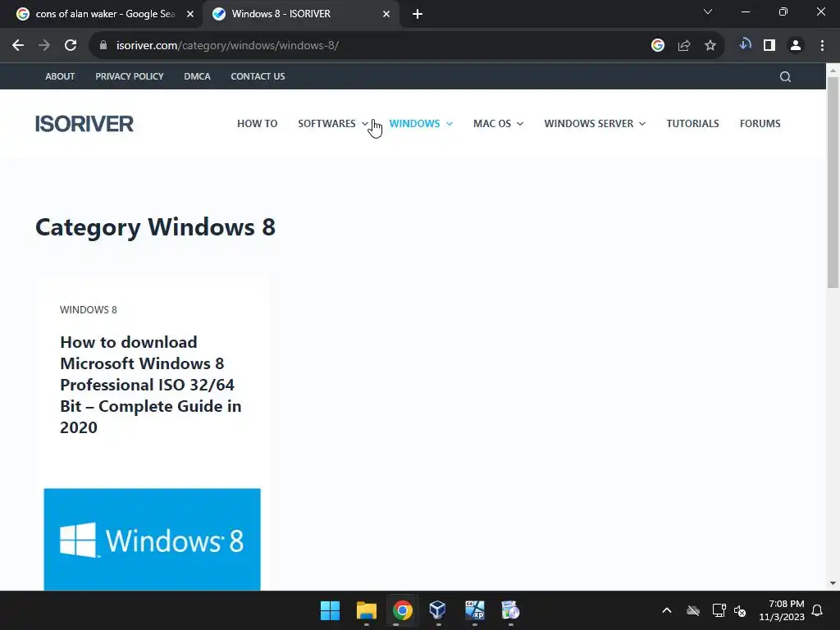Open the Windows Start menu
The height and width of the screenshot is (630, 840).
[x=330, y=610]
